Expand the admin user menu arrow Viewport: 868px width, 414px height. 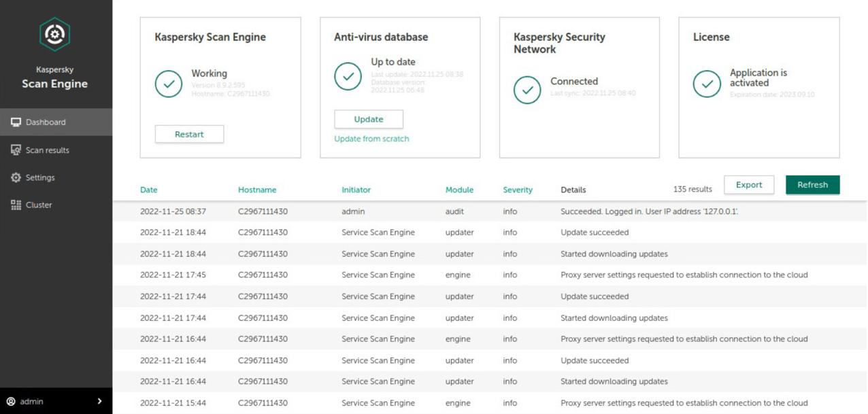[99, 402]
